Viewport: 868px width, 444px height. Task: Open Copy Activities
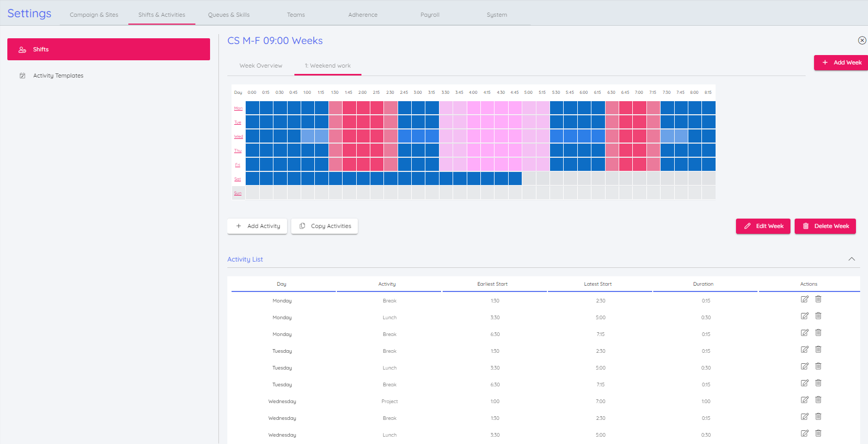(x=325, y=226)
